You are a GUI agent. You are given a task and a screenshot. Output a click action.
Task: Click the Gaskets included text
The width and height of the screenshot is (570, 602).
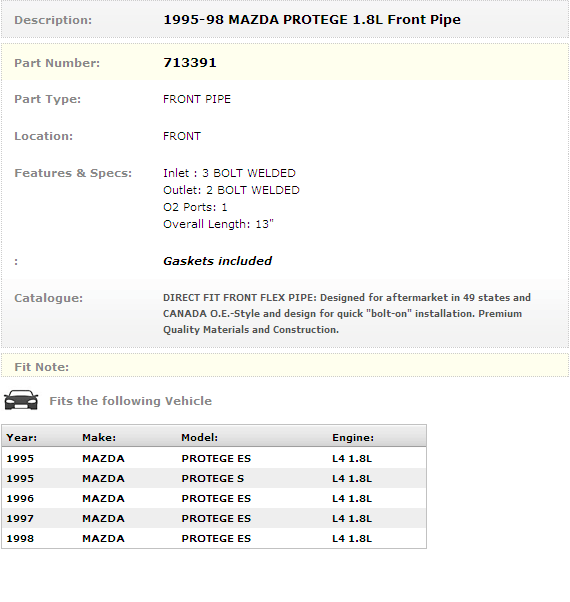coord(217,261)
